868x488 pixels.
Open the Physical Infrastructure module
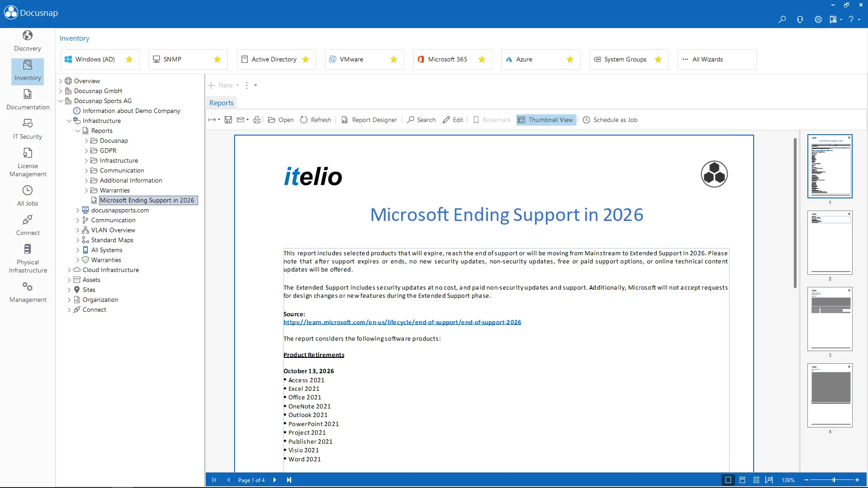click(x=27, y=258)
